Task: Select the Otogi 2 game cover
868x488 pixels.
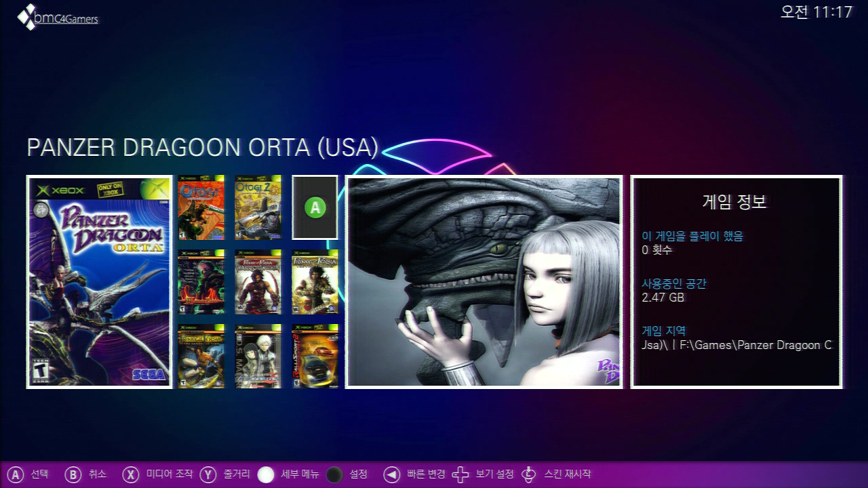Action: click(x=258, y=207)
